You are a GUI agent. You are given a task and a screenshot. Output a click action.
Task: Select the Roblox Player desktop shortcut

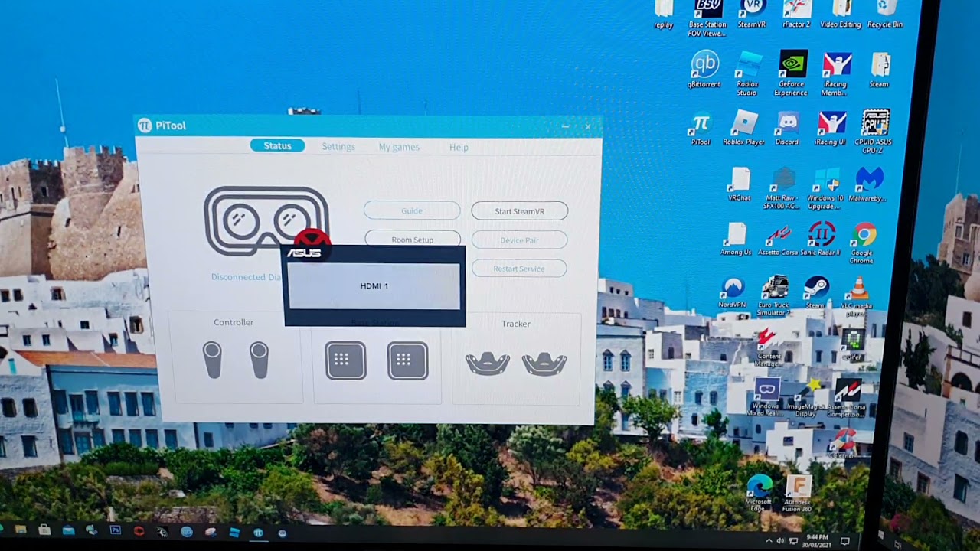pyautogui.click(x=743, y=128)
